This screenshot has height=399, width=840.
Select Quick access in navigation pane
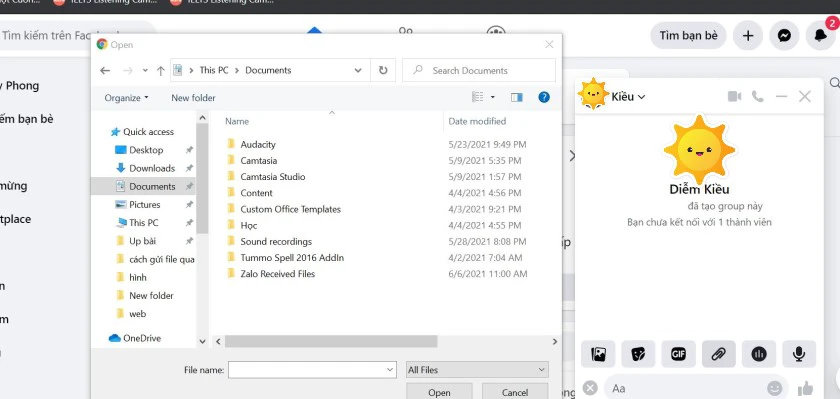[142, 132]
